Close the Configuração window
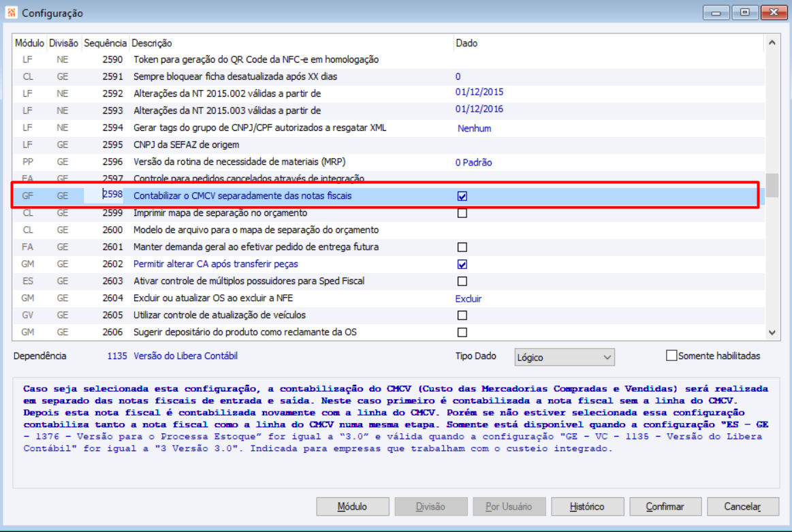 pyautogui.click(x=774, y=12)
